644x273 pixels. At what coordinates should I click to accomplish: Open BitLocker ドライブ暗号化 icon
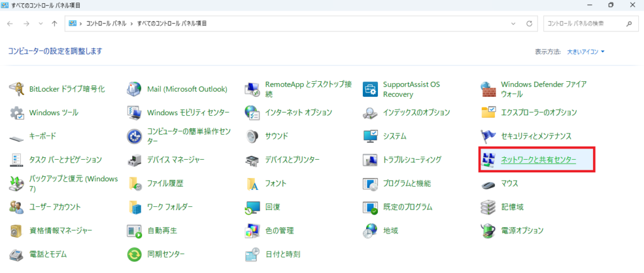pyautogui.click(x=17, y=89)
